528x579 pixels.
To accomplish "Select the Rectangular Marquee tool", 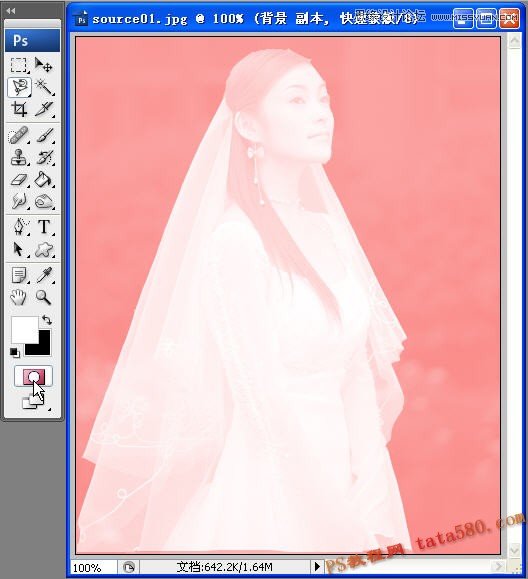I will pyautogui.click(x=18, y=65).
